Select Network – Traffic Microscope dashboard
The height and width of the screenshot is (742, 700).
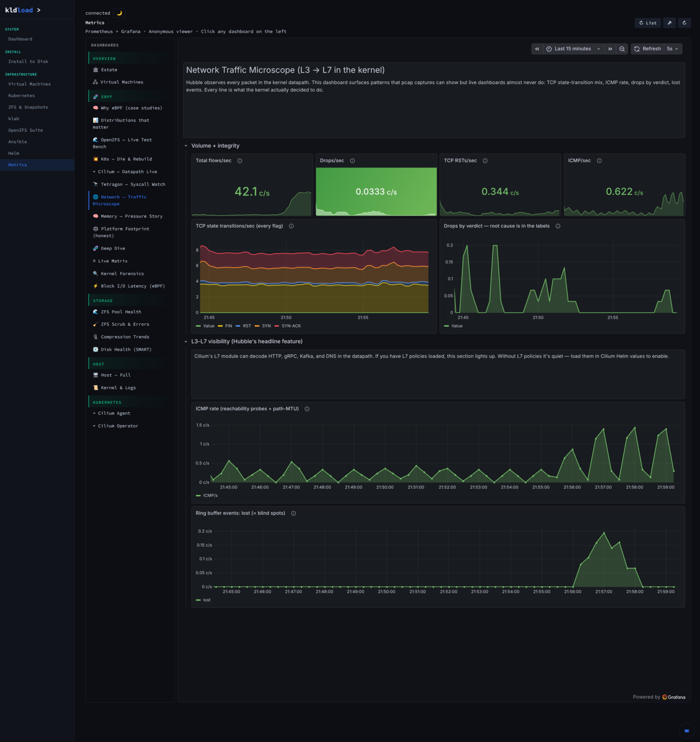(x=128, y=200)
